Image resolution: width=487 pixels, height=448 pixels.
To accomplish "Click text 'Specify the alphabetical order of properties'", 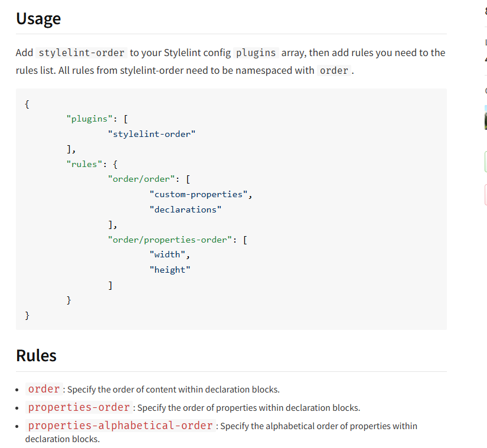I will [x=305, y=426].
